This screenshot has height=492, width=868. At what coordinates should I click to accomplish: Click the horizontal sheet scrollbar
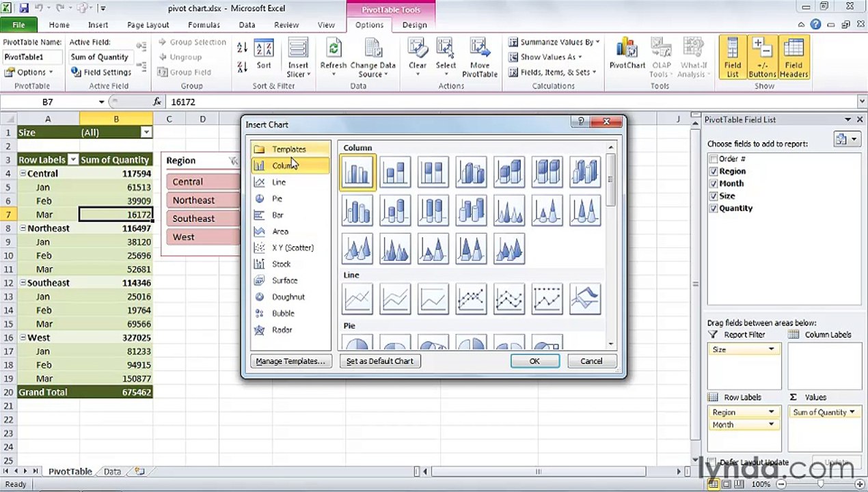pos(539,471)
